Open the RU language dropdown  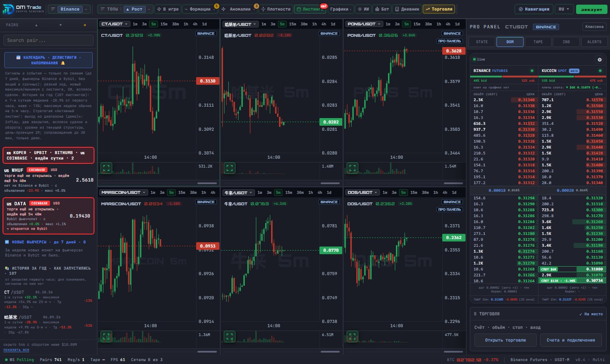(564, 9)
